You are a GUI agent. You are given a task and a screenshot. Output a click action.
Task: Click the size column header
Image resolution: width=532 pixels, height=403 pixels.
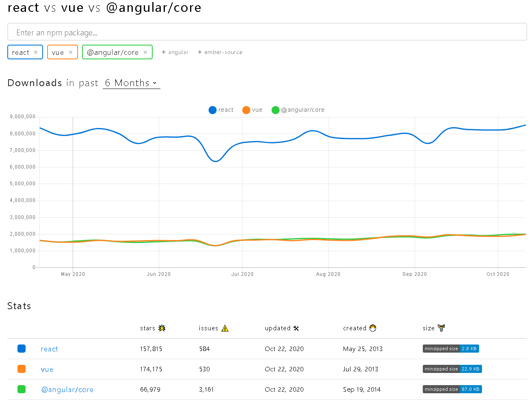434,328
